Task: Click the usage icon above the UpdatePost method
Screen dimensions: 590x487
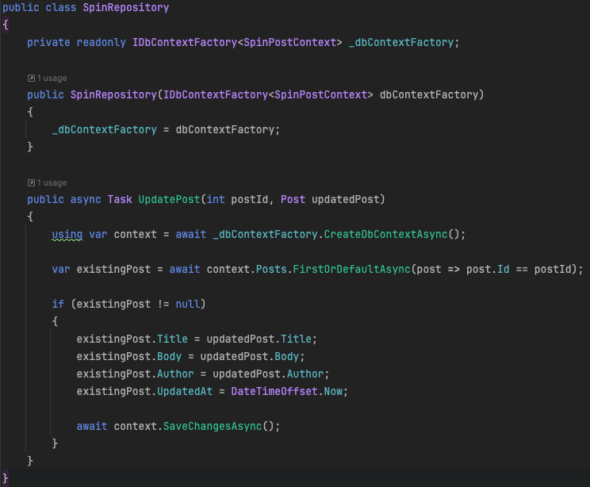Action: pyautogui.click(x=31, y=183)
